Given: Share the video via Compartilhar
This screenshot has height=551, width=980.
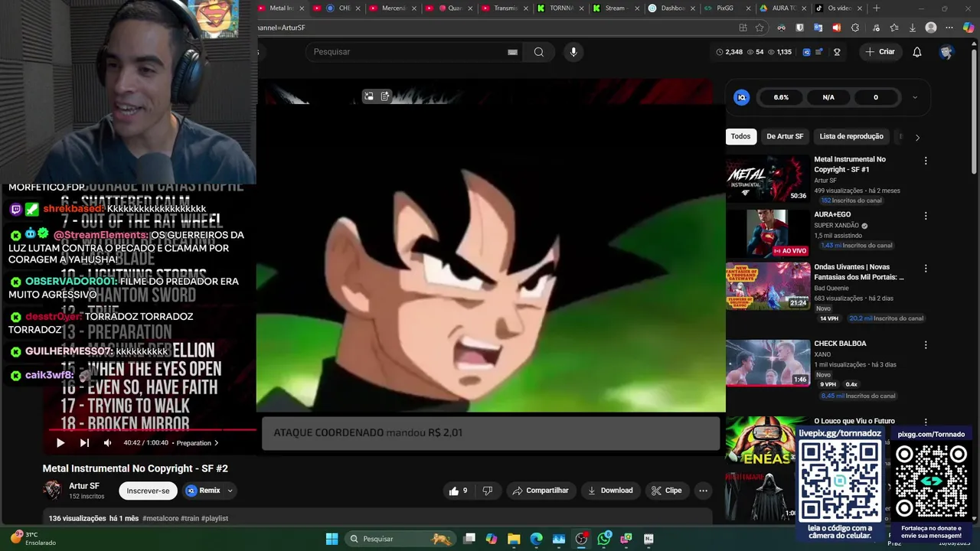Looking at the screenshot, I should 541,491.
